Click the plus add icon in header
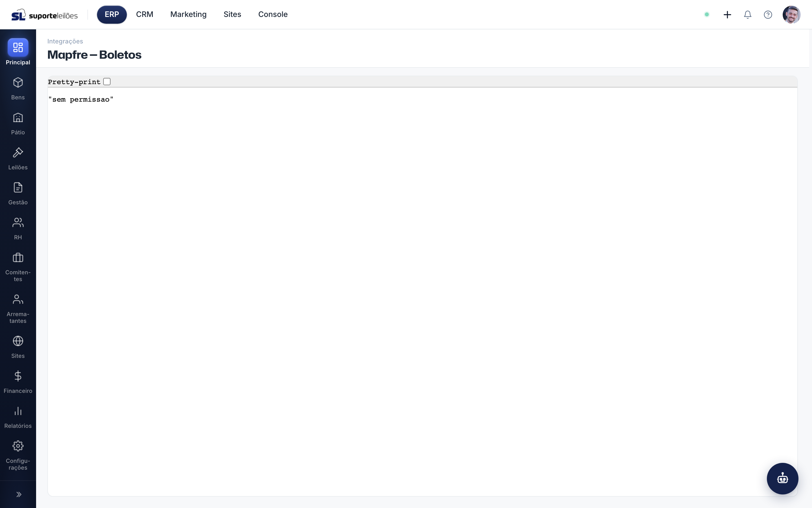812x508 pixels. click(727, 14)
